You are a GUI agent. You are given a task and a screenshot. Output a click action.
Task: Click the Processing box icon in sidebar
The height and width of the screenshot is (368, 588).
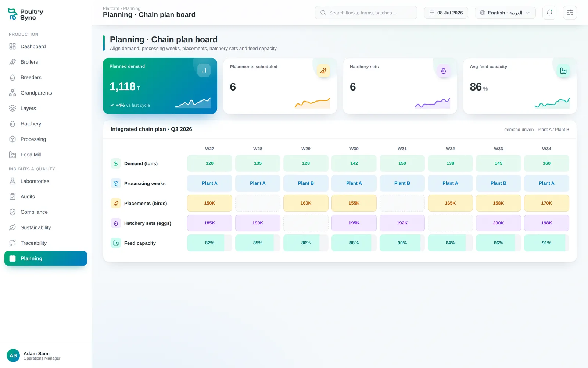pos(12,139)
